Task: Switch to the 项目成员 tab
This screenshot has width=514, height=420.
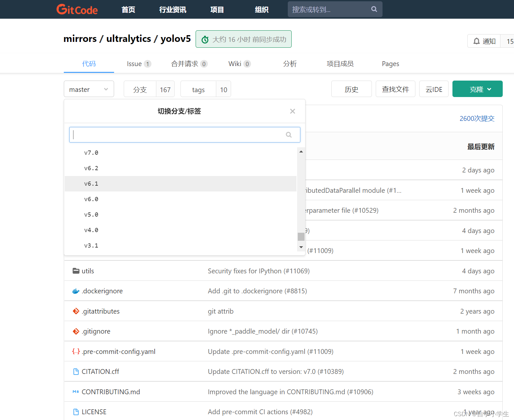Action: click(340, 64)
